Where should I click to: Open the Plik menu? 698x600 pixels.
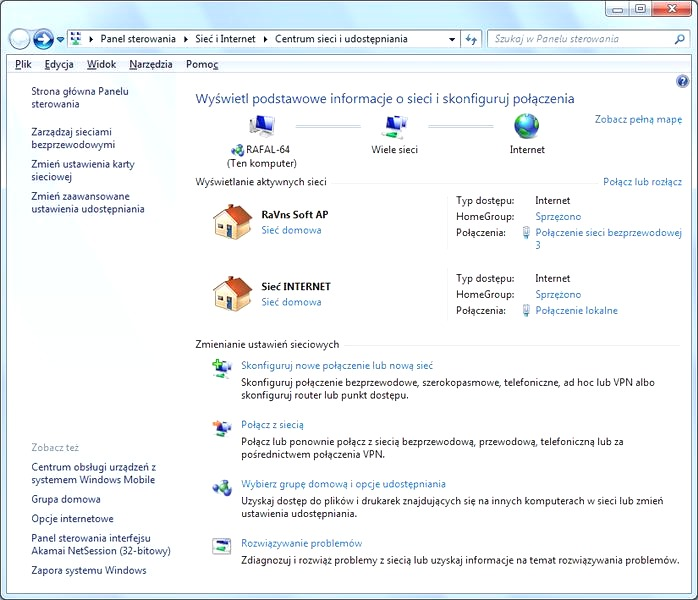(23, 65)
